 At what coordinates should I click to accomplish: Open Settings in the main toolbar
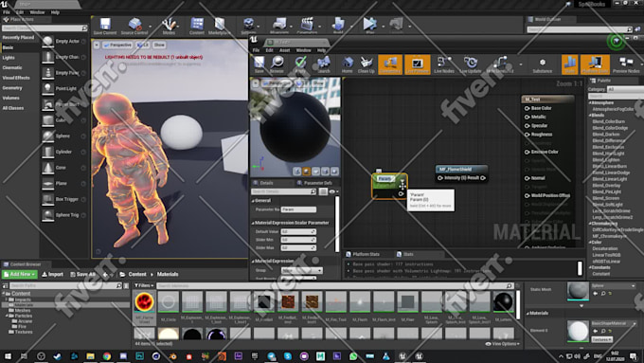248,27
